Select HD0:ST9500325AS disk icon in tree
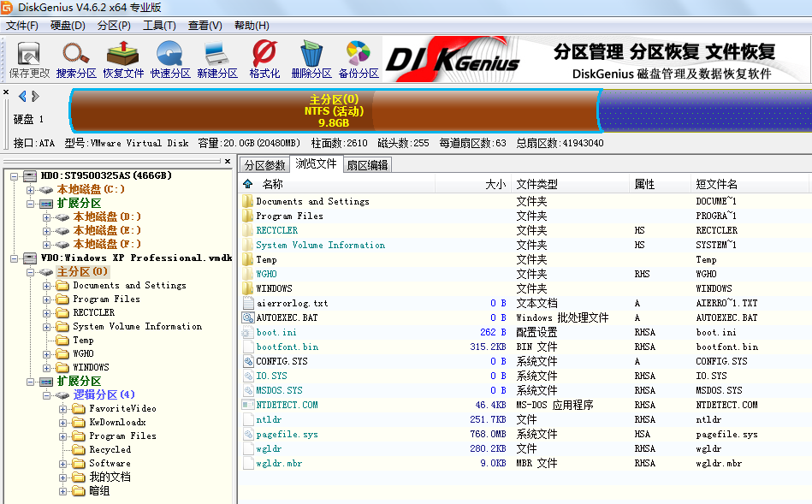 coord(30,176)
